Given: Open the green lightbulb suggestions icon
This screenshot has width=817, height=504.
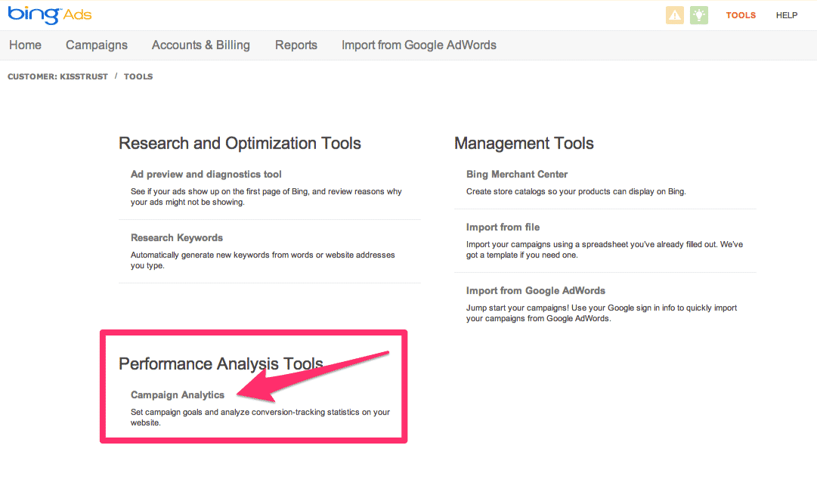Looking at the screenshot, I should (699, 15).
